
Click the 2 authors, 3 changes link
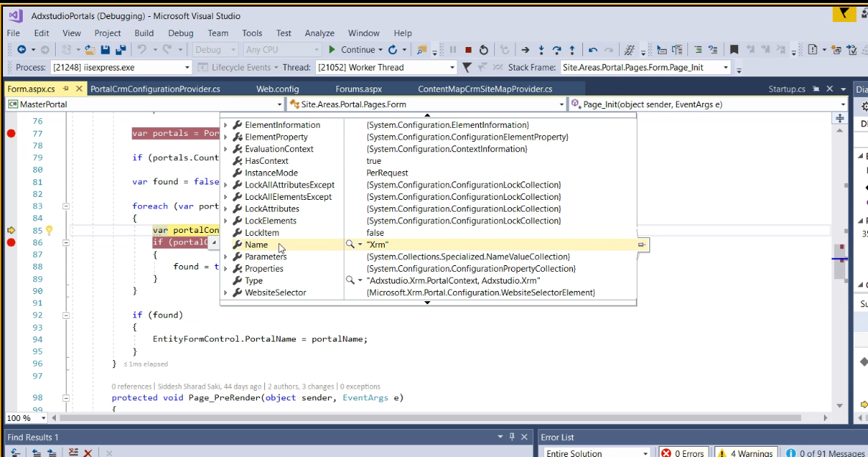coord(300,386)
